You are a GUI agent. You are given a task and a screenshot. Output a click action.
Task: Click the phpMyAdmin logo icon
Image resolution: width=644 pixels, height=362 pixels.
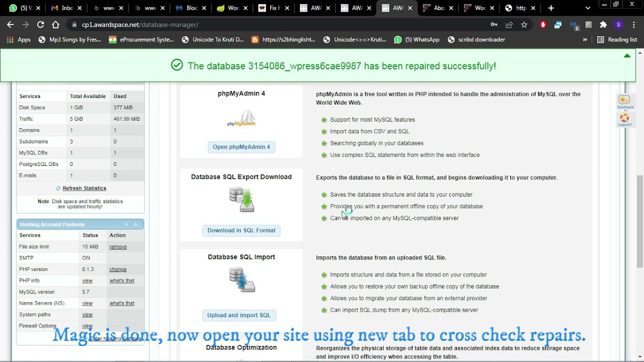242,119
